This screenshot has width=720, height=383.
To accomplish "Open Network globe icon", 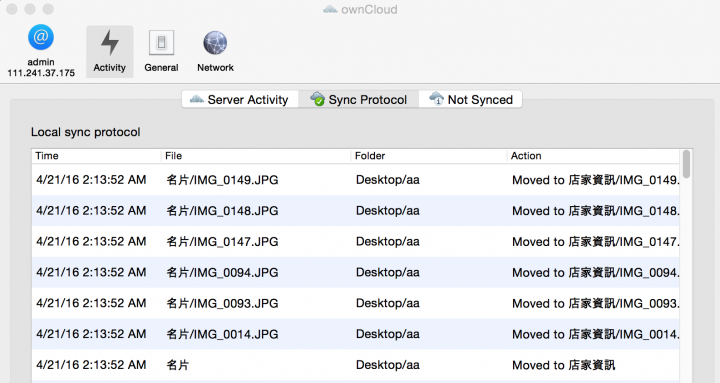I will 215,43.
